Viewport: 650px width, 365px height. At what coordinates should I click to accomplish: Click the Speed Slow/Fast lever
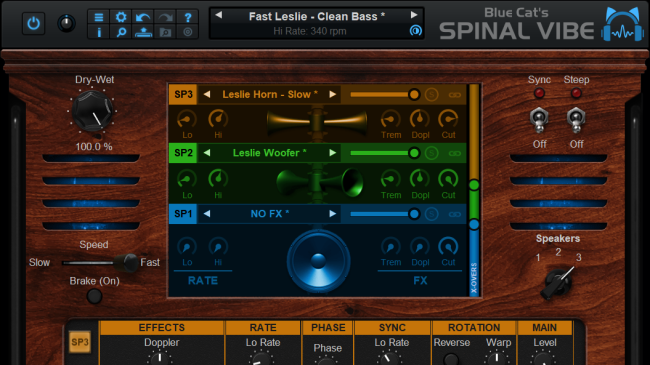[126, 262]
